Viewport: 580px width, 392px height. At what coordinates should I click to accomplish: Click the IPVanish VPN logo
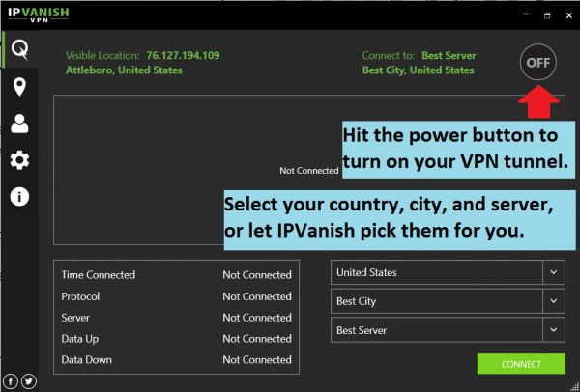coord(38,14)
